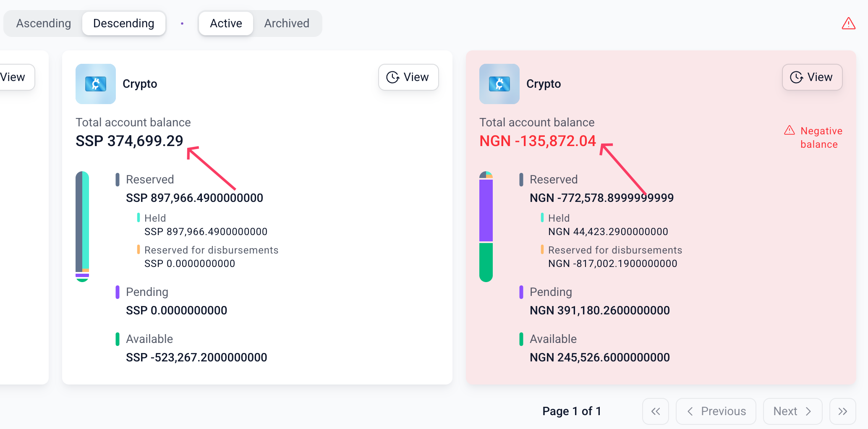Click the NGN -135,872.04 total balance
The image size is (868, 429).
[x=538, y=141]
